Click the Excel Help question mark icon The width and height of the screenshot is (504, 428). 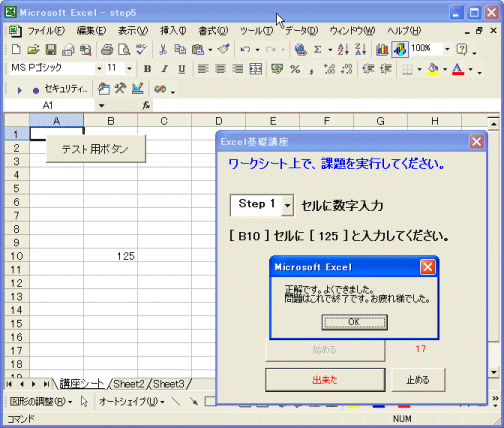462,50
